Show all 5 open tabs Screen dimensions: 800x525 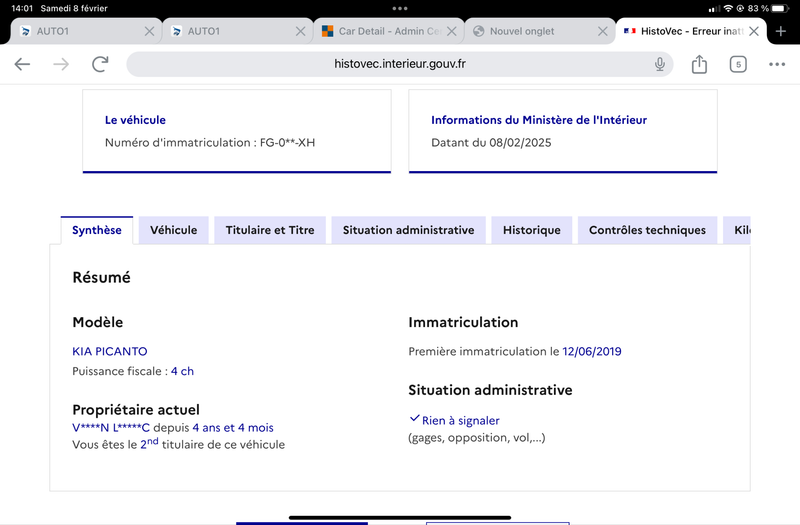(738, 64)
